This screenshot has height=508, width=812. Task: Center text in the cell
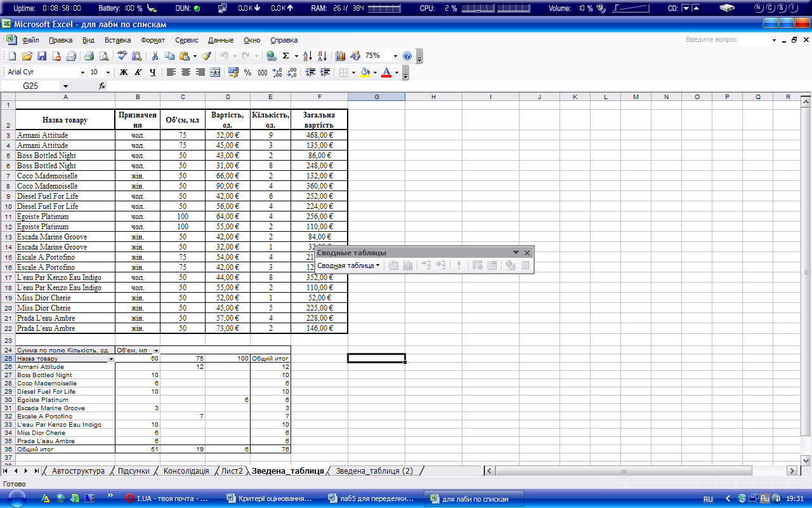coord(186,72)
